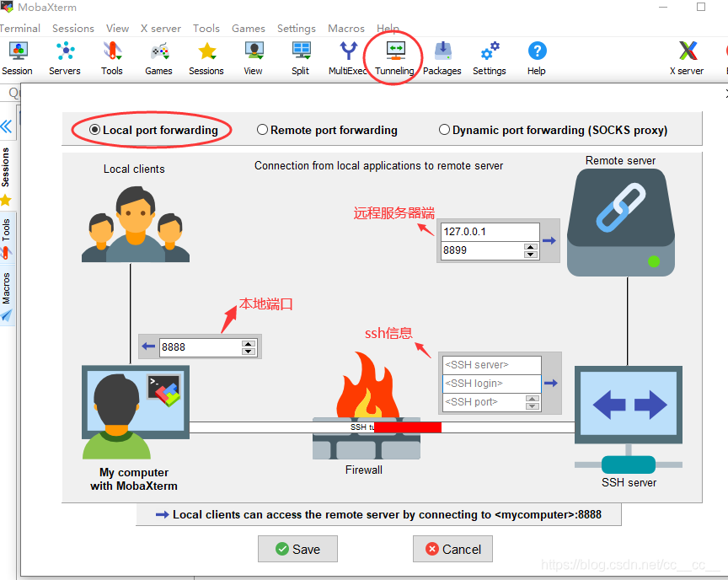Collapse sidebar with double chevron icon

[x=7, y=126]
